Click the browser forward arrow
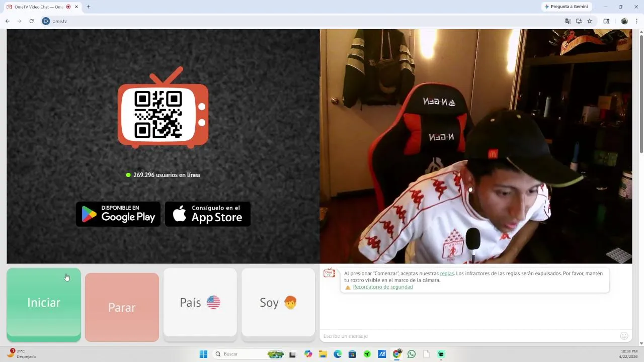The width and height of the screenshot is (644, 362). [19, 21]
